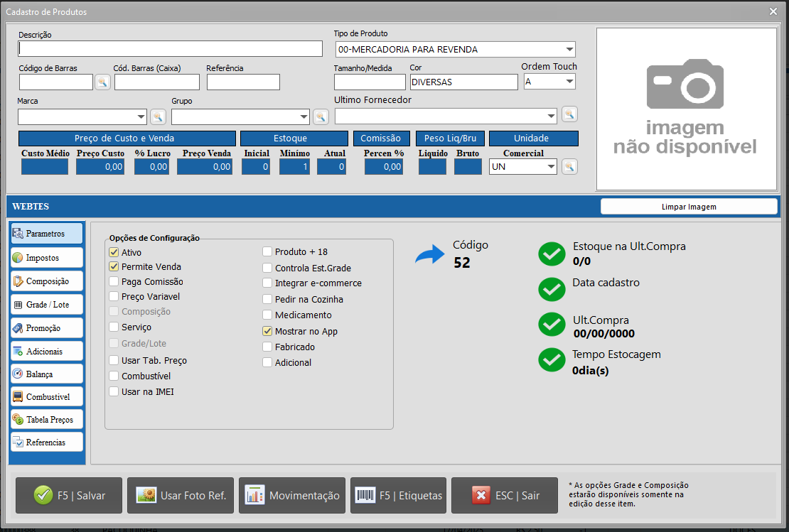This screenshot has height=532, width=789.
Task: Enable the Paga Comissão option
Action: click(114, 281)
